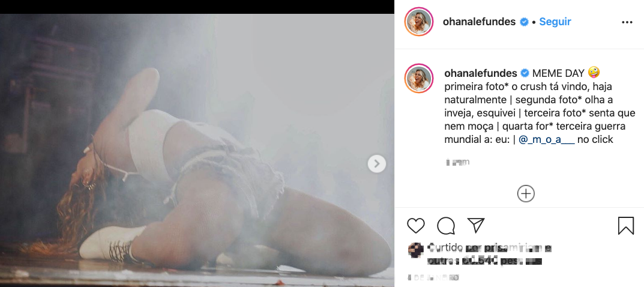The width and height of the screenshot is (644, 287).
Task: Open profile picture in the post header
Action: pyautogui.click(x=418, y=22)
